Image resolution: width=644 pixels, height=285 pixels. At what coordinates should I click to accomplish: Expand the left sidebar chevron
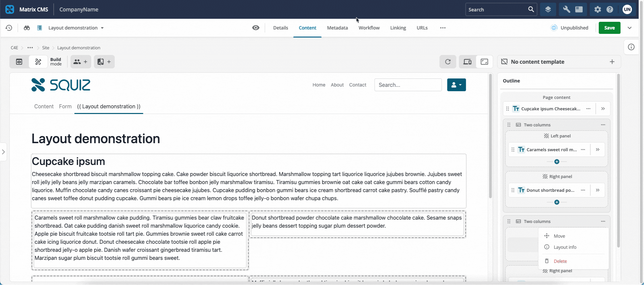[x=3, y=152]
